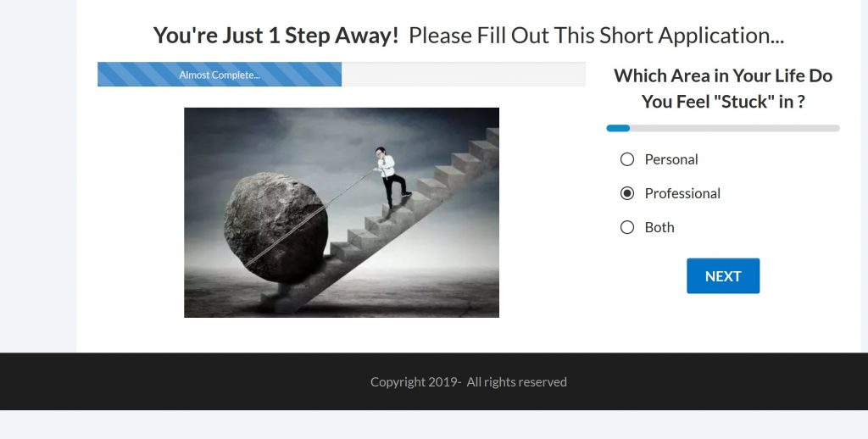
Task: Click the NEXT button
Action: click(x=723, y=275)
